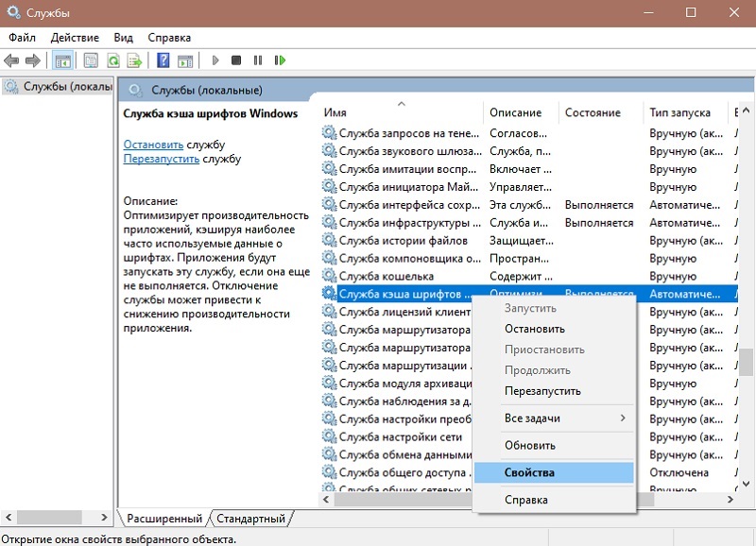Click gear icon of Служба модуля архивации
This screenshot has height=546, width=756.
point(329,383)
